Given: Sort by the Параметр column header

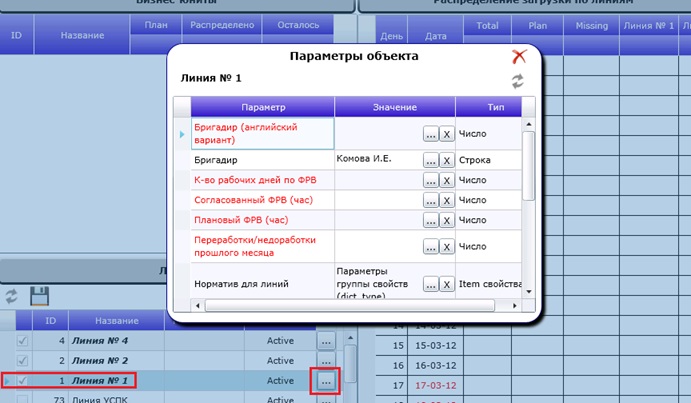Looking at the screenshot, I should click(263, 107).
